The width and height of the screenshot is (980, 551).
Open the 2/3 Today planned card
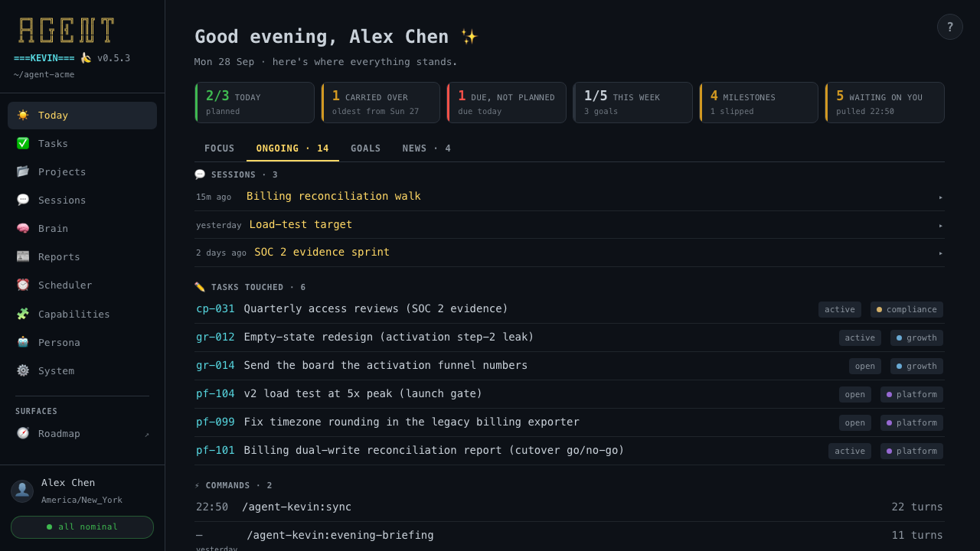tap(255, 103)
